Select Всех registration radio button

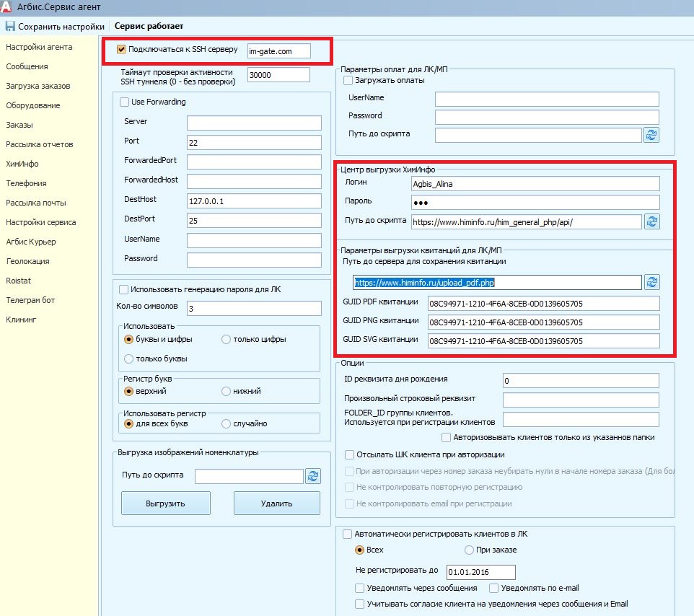(x=360, y=550)
